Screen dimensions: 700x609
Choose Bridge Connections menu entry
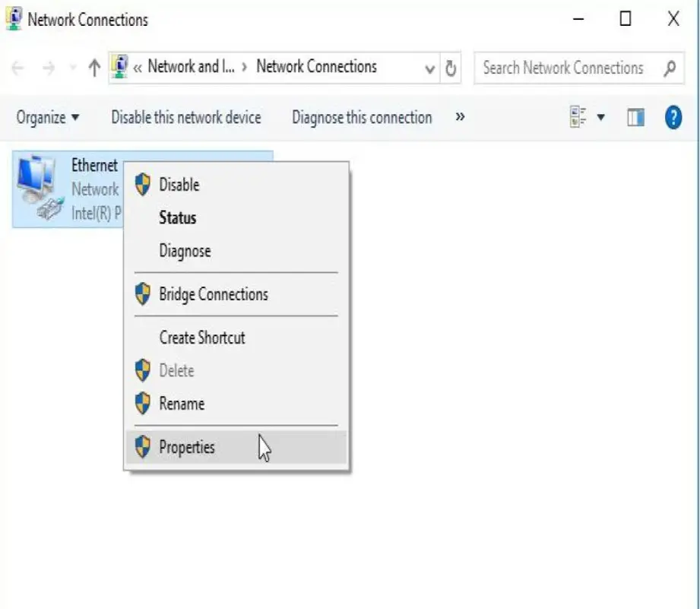213,294
